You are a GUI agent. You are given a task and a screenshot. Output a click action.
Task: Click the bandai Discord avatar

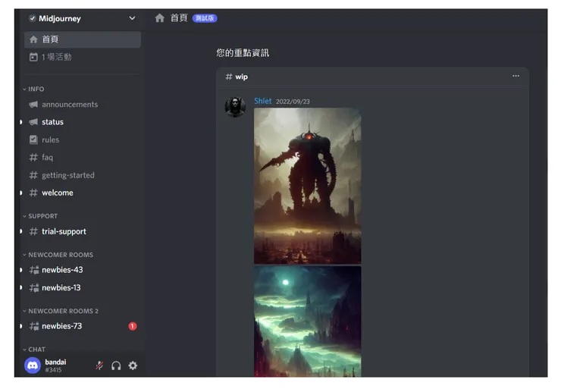click(33, 365)
